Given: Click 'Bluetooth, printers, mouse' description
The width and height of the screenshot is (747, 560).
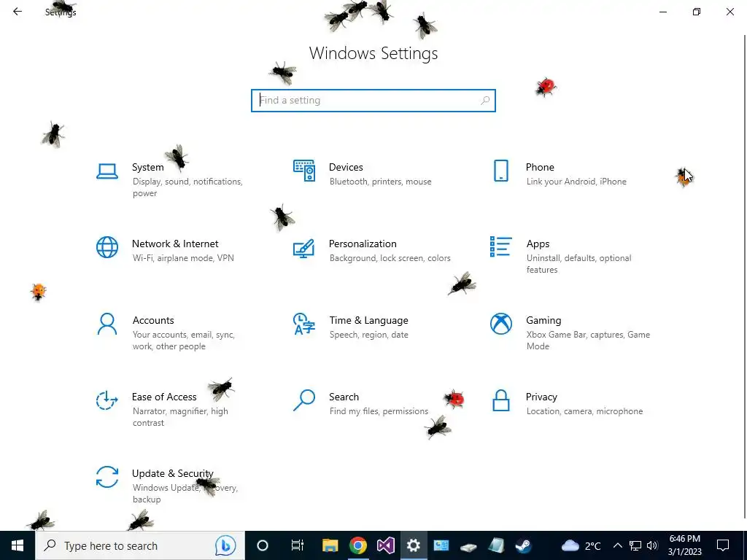Looking at the screenshot, I should 380,182.
